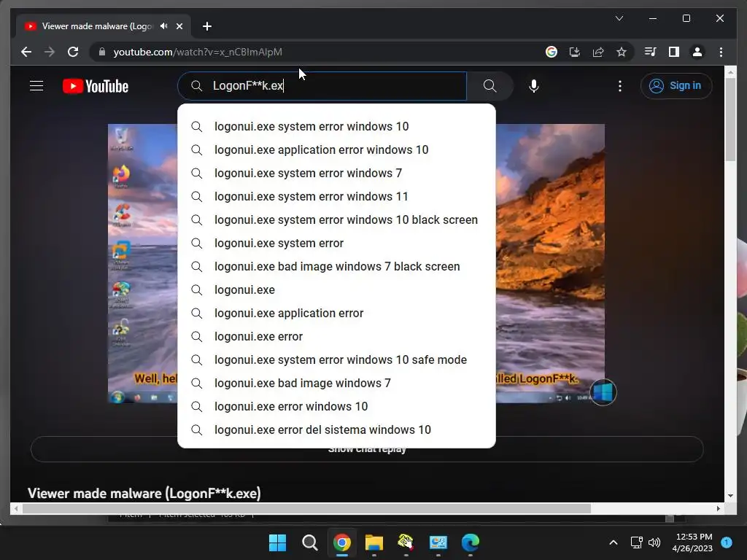Open Windows taskbar search
Image resolution: width=747 pixels, height=560 pixels.
pos(309,542)
